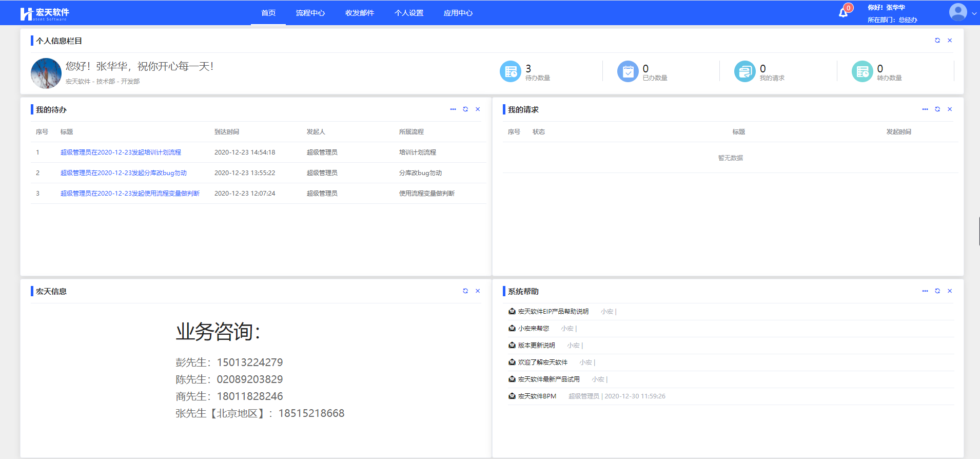Expand the user account dropdown arrow
The width and height of the screenshot is (980, 459).
coord(974,14)
